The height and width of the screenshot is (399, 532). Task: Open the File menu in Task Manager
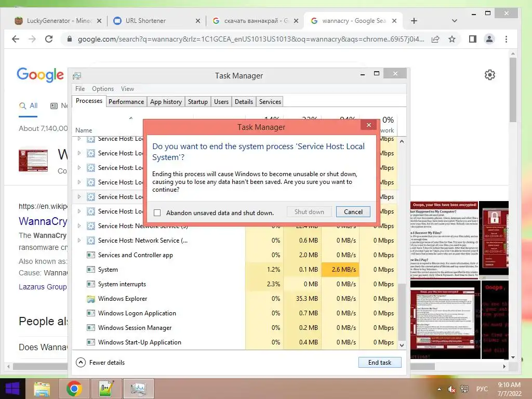80,88
